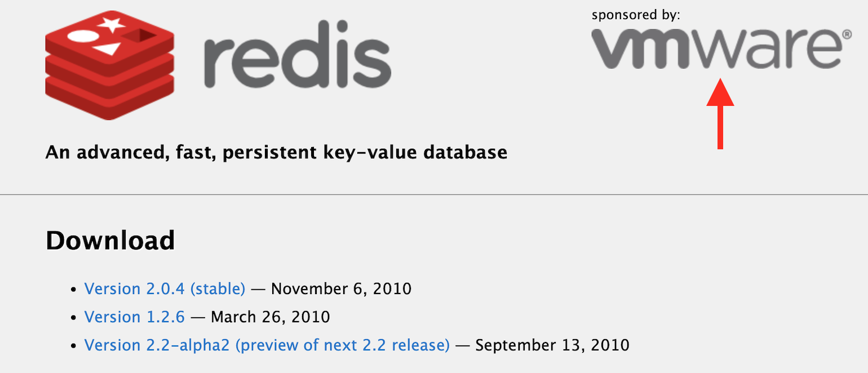The image size is (868, 373).
Task: Click the red arrow pointing at VMware
Action: 721,113
